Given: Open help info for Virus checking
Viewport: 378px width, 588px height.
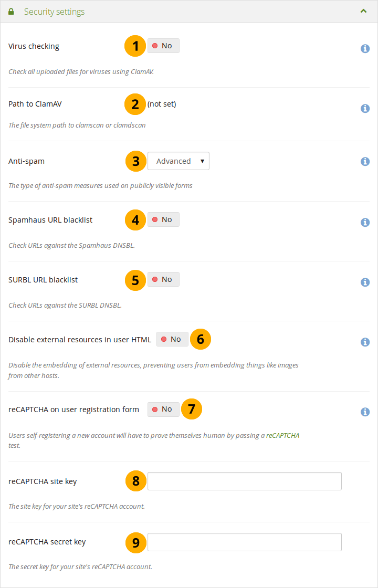Looking at the screenshot, I should click(365, 48).
